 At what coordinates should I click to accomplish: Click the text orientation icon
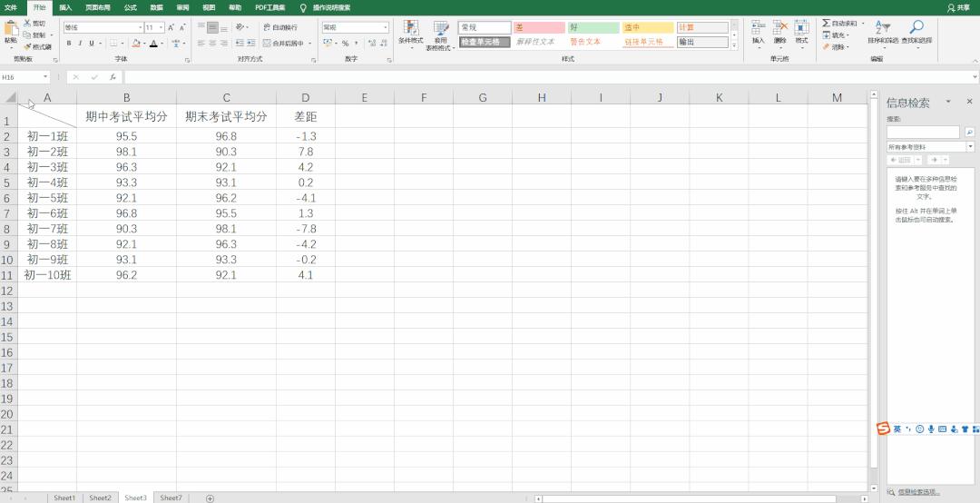(240, 27)
